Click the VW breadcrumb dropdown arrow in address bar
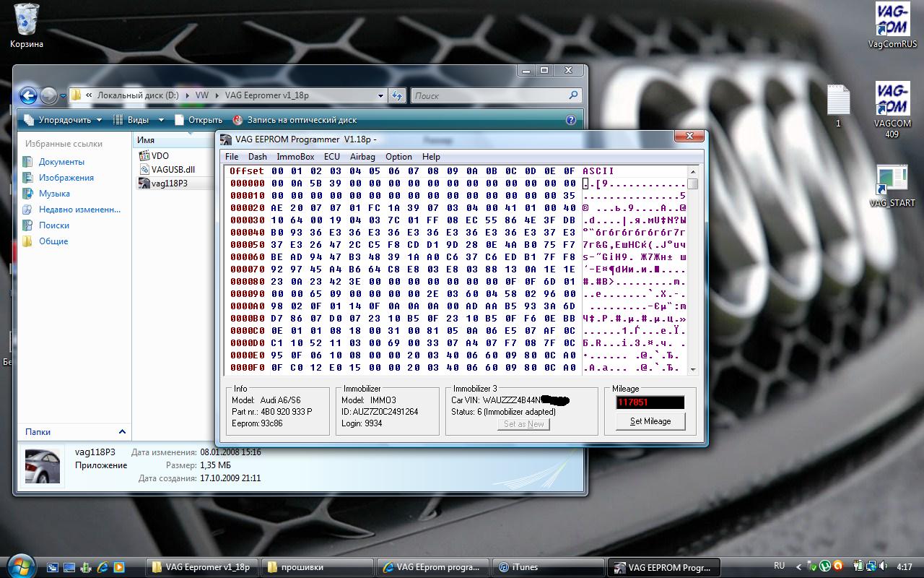This screenshot has height=578, width=924. click(x=217, y=95)
